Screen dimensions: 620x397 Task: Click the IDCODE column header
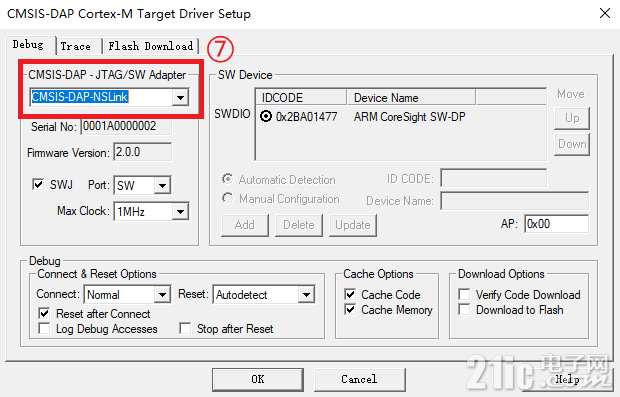click(x=301, y=97)
